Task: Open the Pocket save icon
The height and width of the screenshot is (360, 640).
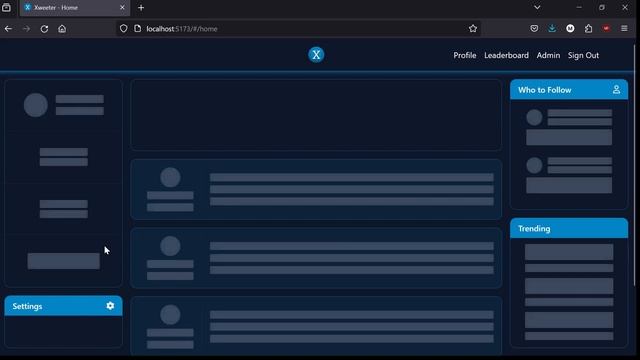Action: point(534,29)
